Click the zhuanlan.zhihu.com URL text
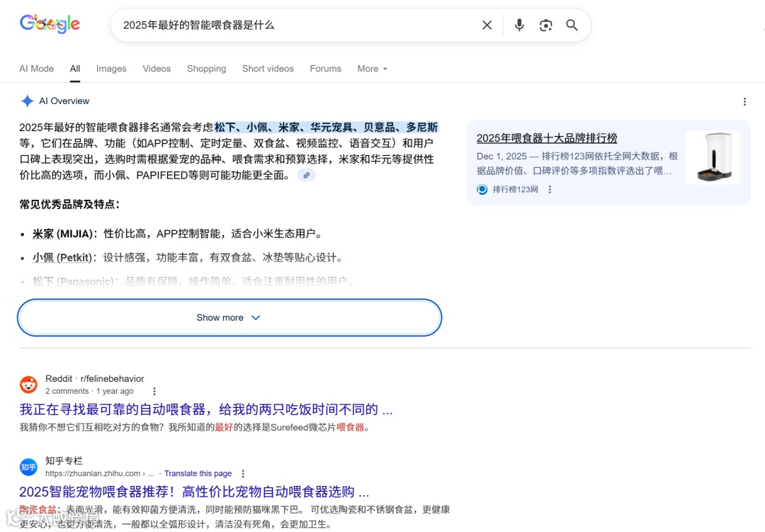The width and height of the screenshot is (765, 532). [100, 473]
